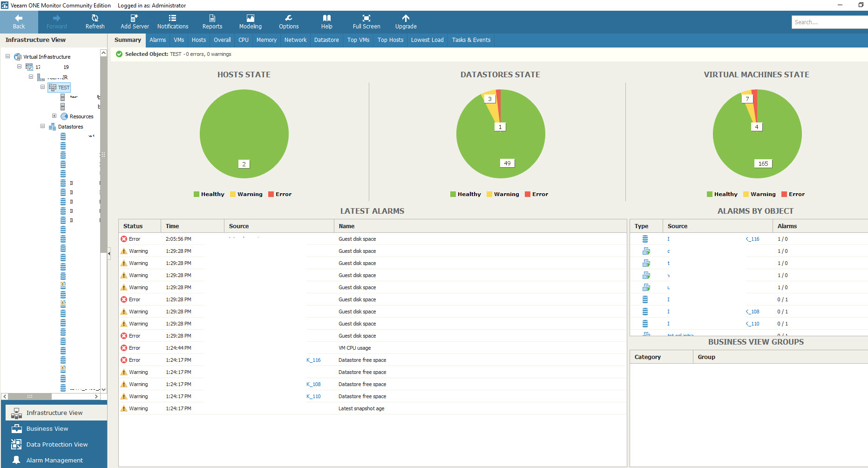Enter Full Screen mode

(x=366, y=21)
